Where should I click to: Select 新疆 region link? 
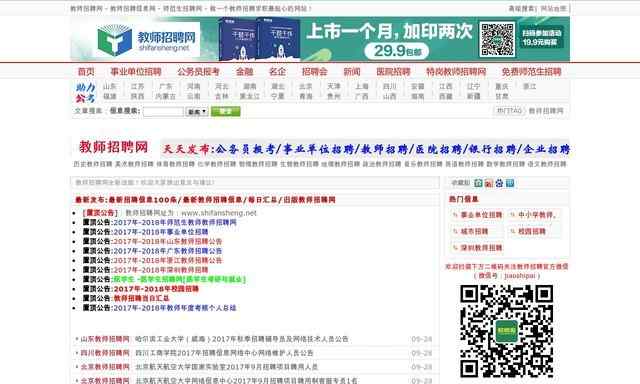point(473,96)
